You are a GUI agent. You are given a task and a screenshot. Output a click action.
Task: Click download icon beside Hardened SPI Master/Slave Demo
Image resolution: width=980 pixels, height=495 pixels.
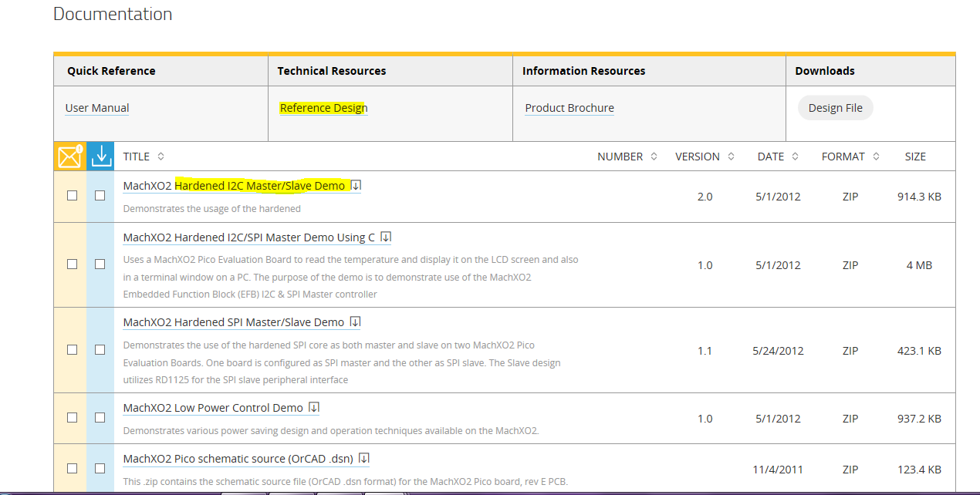356,322
